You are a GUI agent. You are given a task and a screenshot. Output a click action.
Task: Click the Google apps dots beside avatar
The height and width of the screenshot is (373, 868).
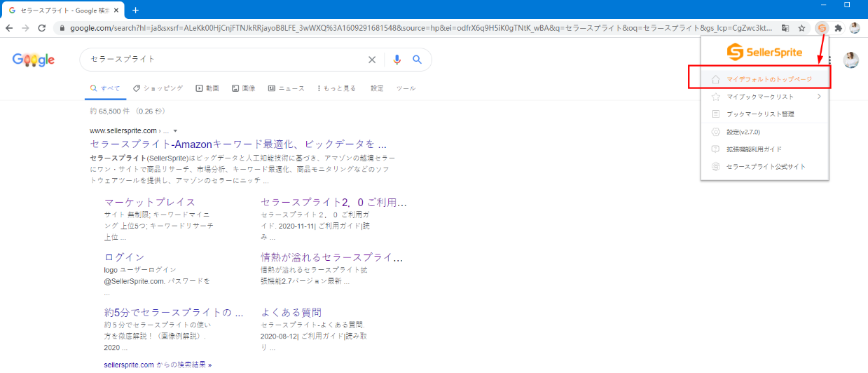[x=830, y=60]
